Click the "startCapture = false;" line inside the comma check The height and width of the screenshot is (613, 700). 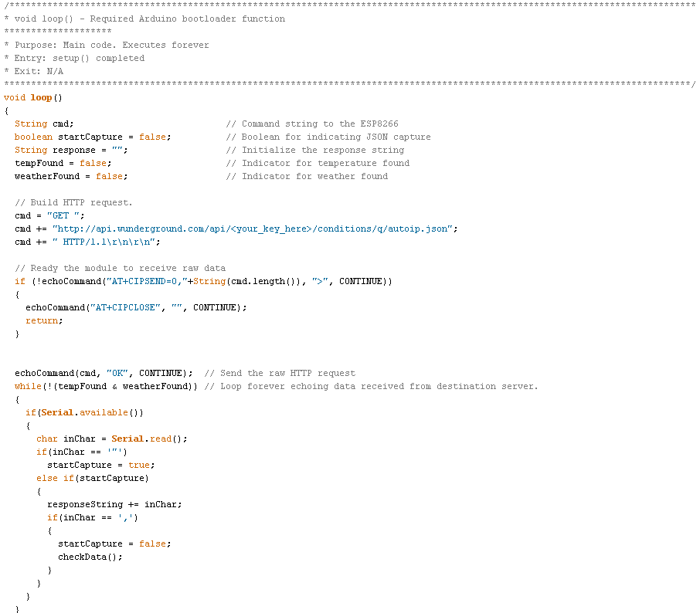114,544
